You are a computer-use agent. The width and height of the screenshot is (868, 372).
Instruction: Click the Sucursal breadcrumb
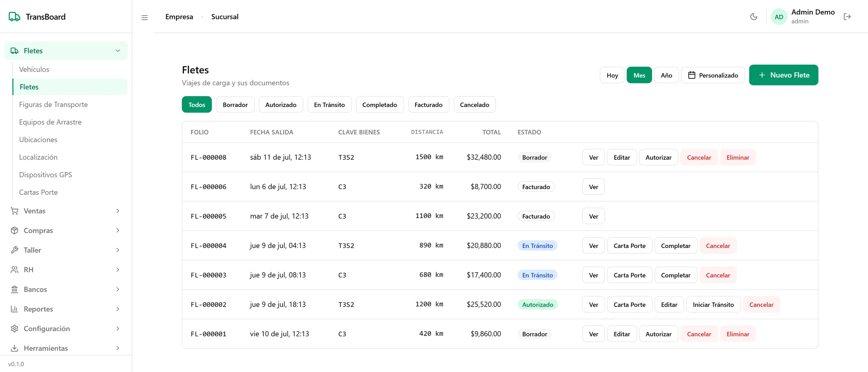225,17
